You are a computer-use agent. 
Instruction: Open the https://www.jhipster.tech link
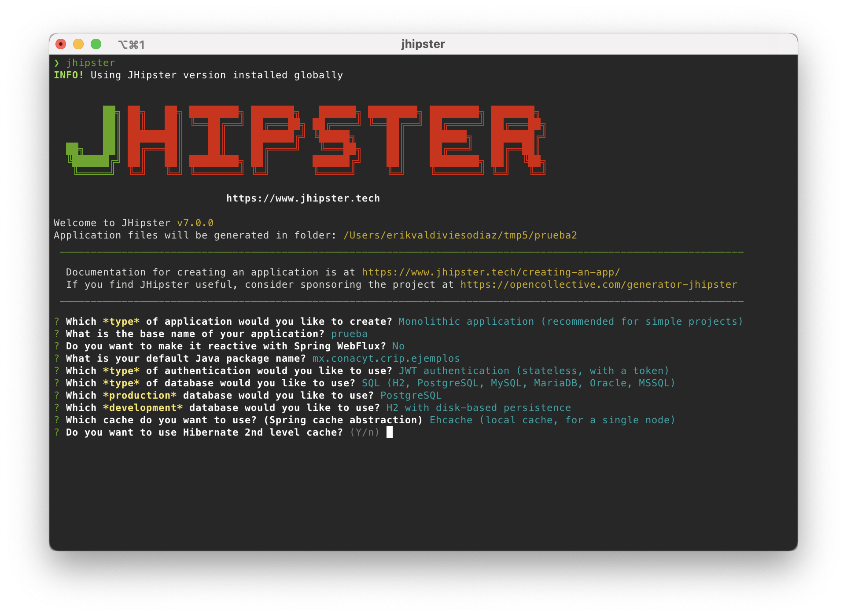click(303, 198)
